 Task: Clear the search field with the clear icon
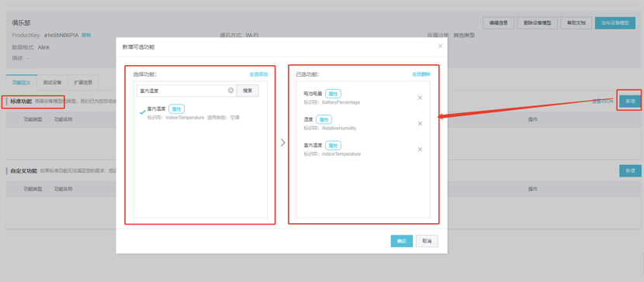(230, 91)
